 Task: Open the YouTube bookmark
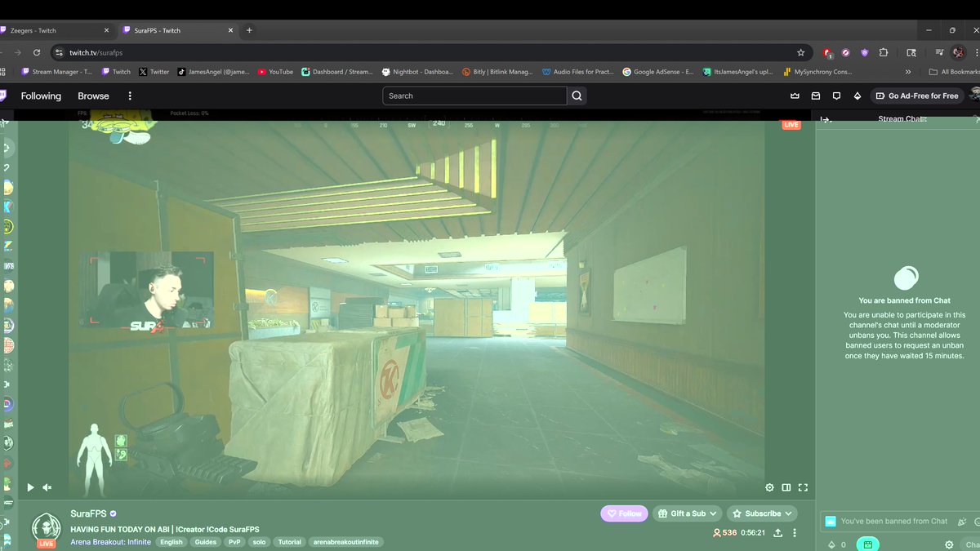click(275, 72)
